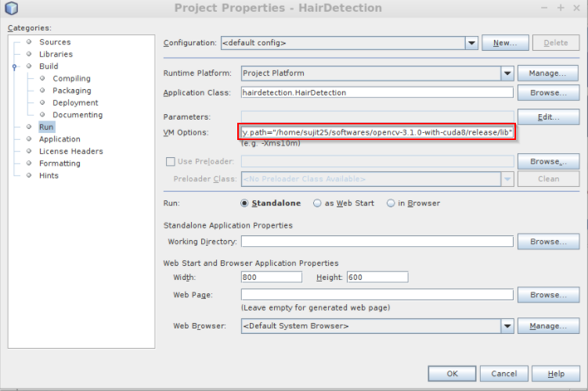This screenshot has height=391, width=588.
Task: Click the Application Class text field
Action: tap(377, 92)
